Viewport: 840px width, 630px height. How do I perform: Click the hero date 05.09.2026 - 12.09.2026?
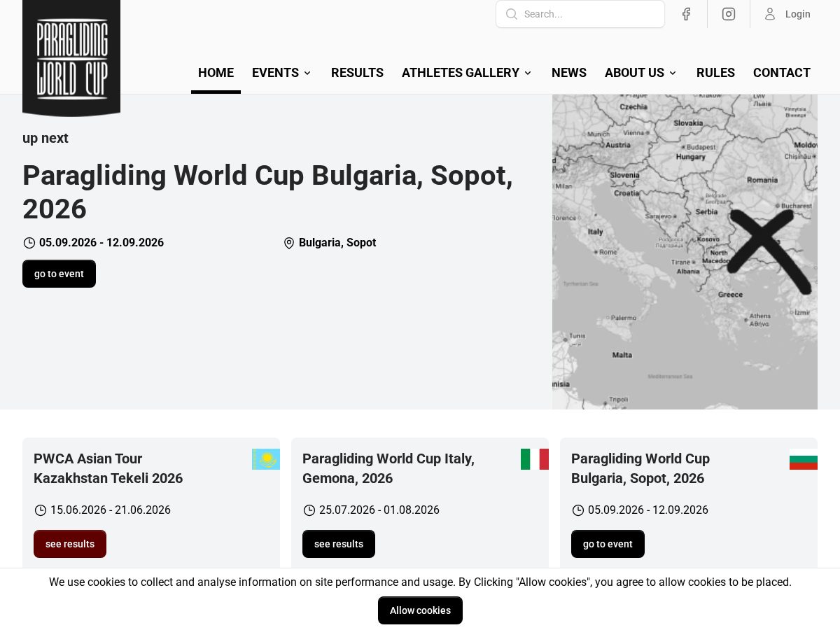(101, 243)
